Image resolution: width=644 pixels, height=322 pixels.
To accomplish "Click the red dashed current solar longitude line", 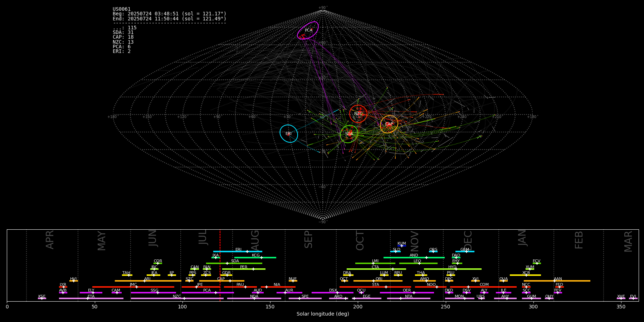I will [220, 265].
